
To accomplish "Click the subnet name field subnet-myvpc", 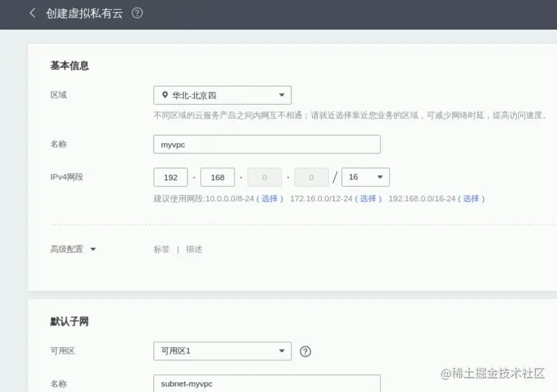I will [x=267, y=384].
